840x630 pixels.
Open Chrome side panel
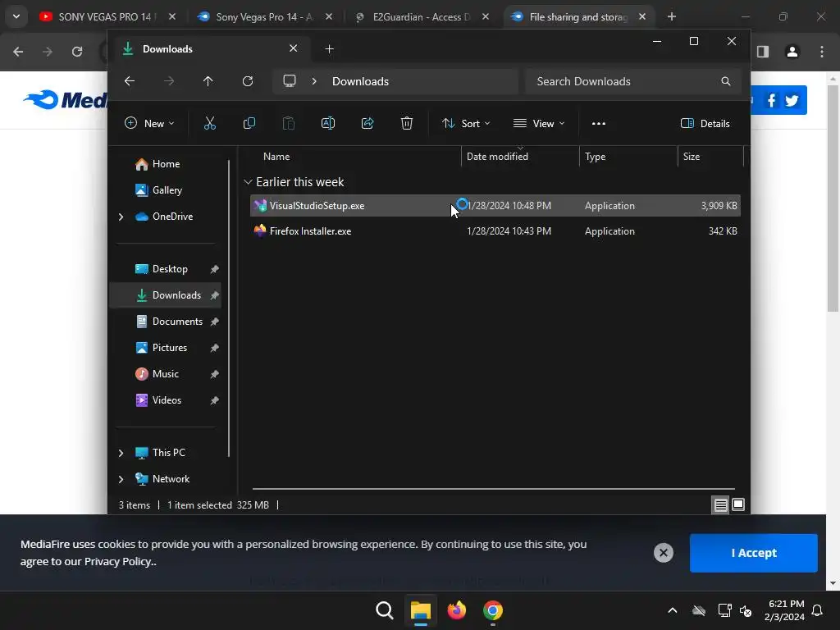(x=763, y=52)
